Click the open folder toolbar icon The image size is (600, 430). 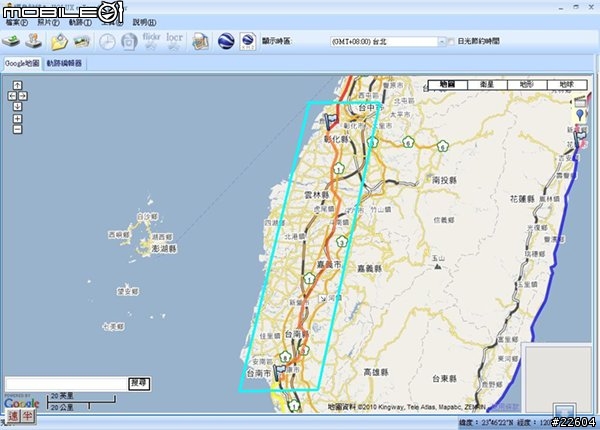59,42
